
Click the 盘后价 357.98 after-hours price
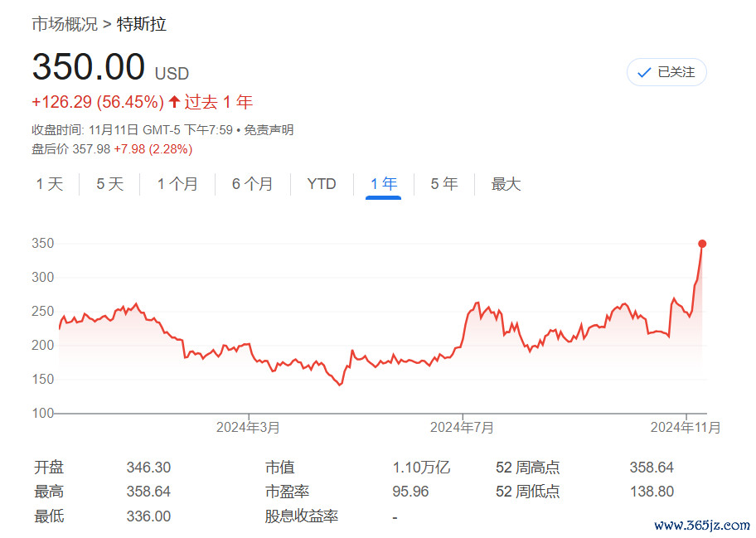click(x=71, y=149)
